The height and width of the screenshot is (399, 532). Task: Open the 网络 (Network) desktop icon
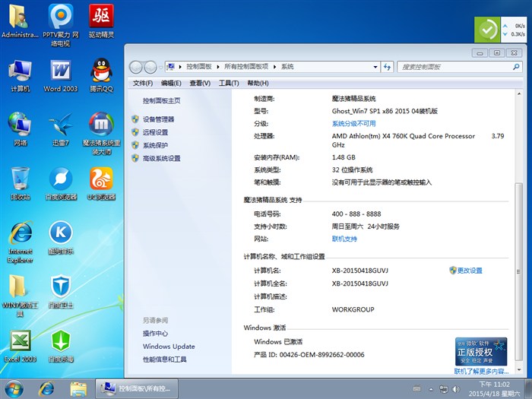tap(20, 129)
